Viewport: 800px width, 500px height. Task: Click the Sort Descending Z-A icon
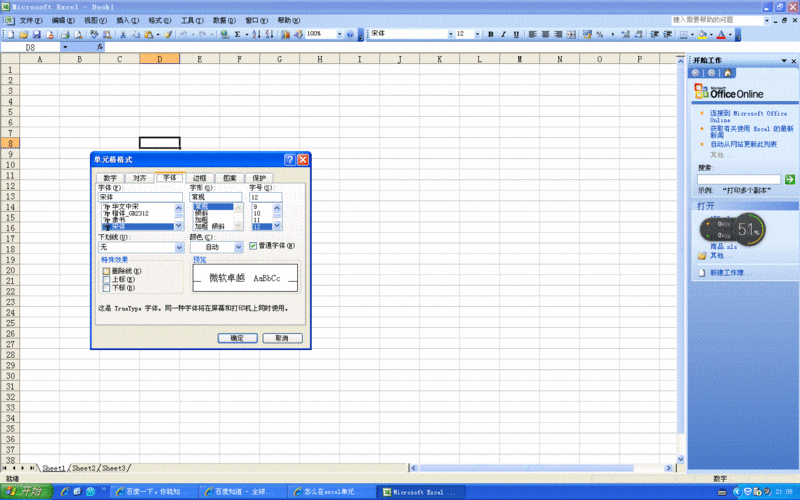click(269, 34)
